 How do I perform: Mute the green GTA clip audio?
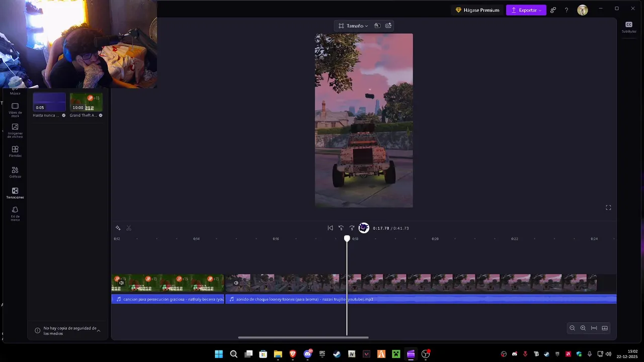[121, 283]
